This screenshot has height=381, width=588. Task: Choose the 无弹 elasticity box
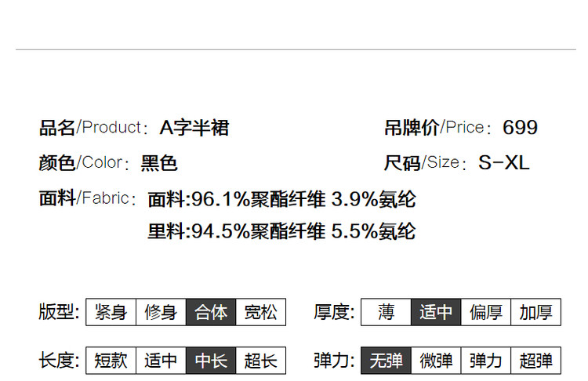(x=386, y=361)
